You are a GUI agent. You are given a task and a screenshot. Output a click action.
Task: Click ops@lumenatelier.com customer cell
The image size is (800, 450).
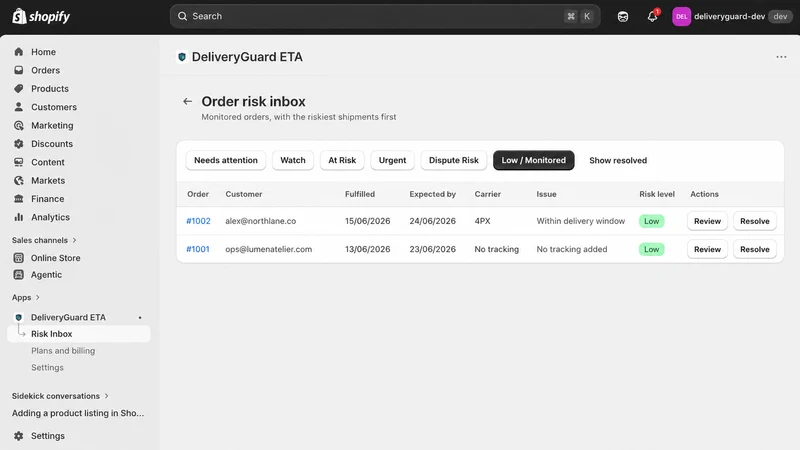point(268,249)
